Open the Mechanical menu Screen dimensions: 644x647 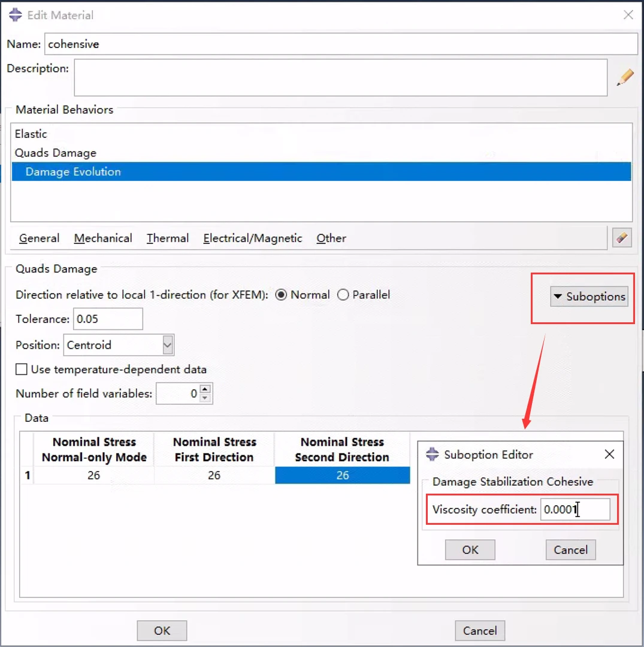tap(103, 238)
